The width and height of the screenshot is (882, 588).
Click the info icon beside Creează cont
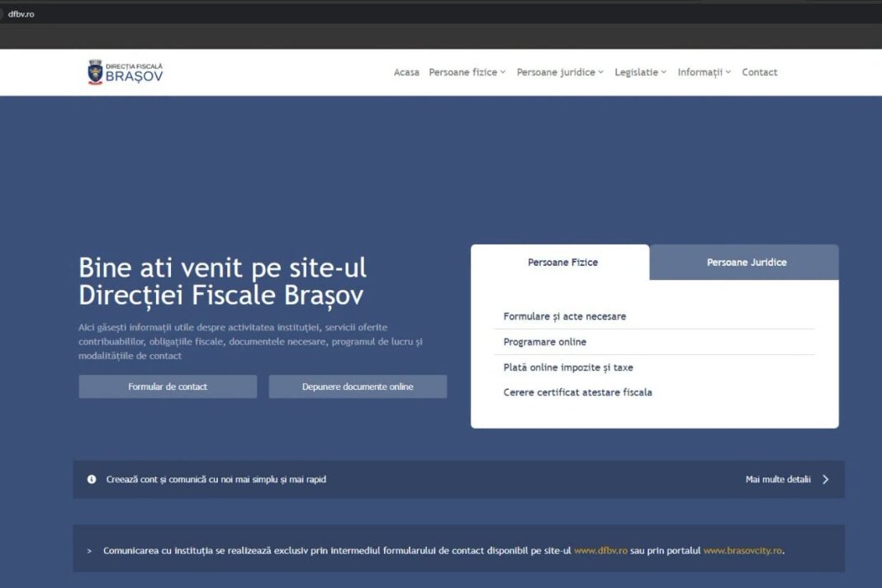click(92, 480)
